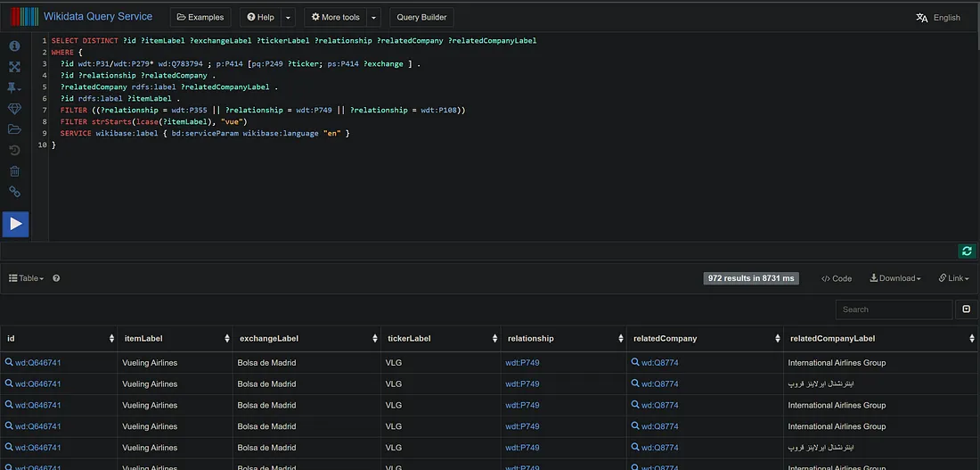
Task: Click the Help button
Action: click(x=260, y=18)
